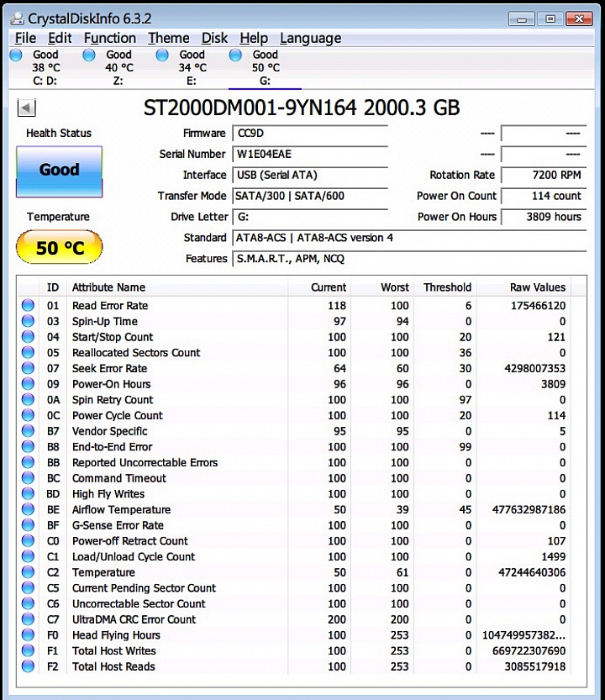This screenshot has width=605, height=700.
Task: Click the status orb for drive G:
Action: pos(235,55)
